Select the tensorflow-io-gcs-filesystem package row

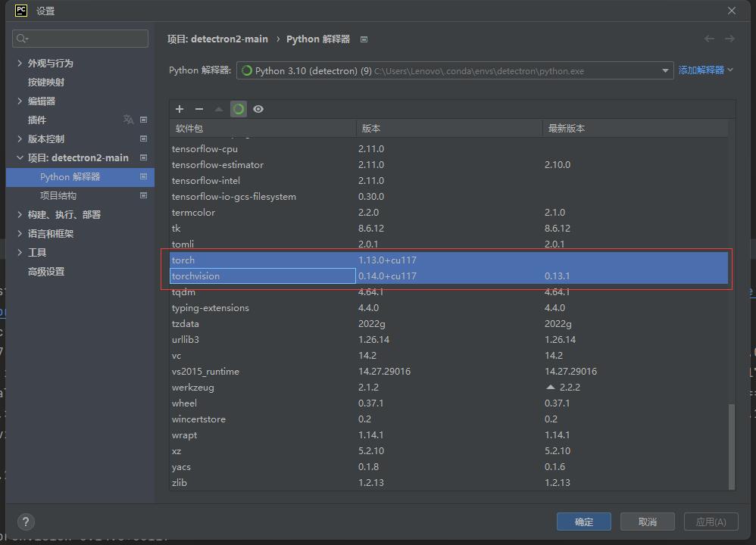(x=449, y=197)
